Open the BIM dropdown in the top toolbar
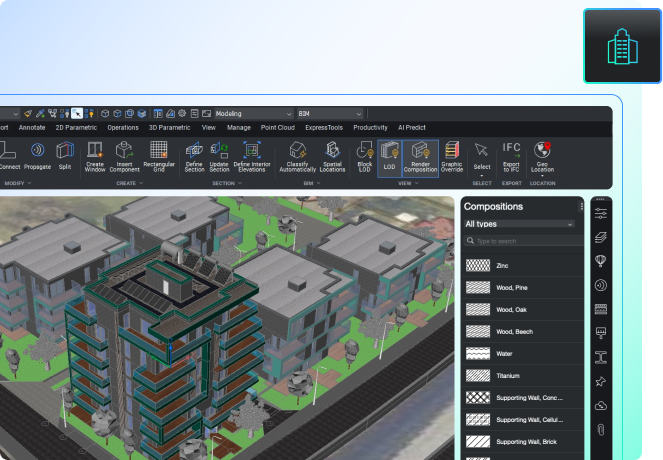The width and height of the screenshot is (663, 460). [x=330, y=114]
